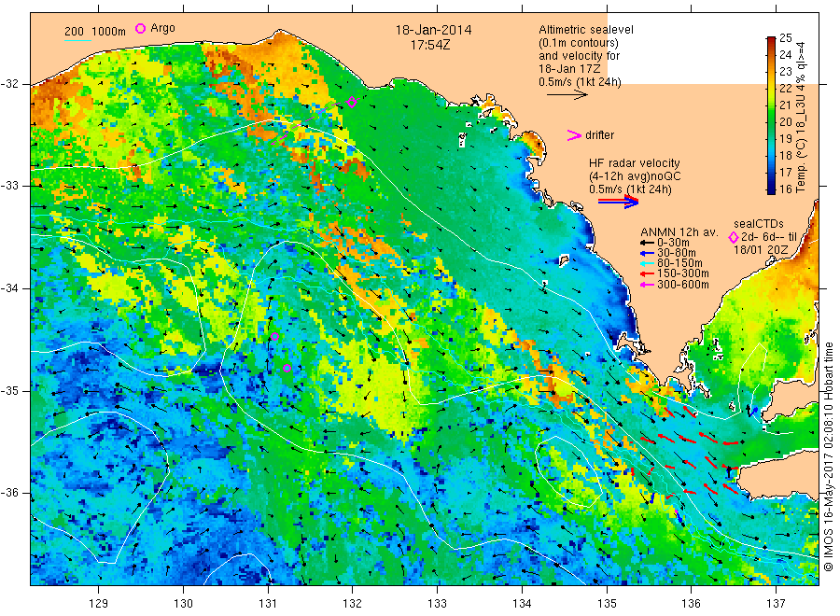840x616 pixels.
Task: Click the cyan 80-150m ANMN legend arrow
Action: (x=647, y=263)
